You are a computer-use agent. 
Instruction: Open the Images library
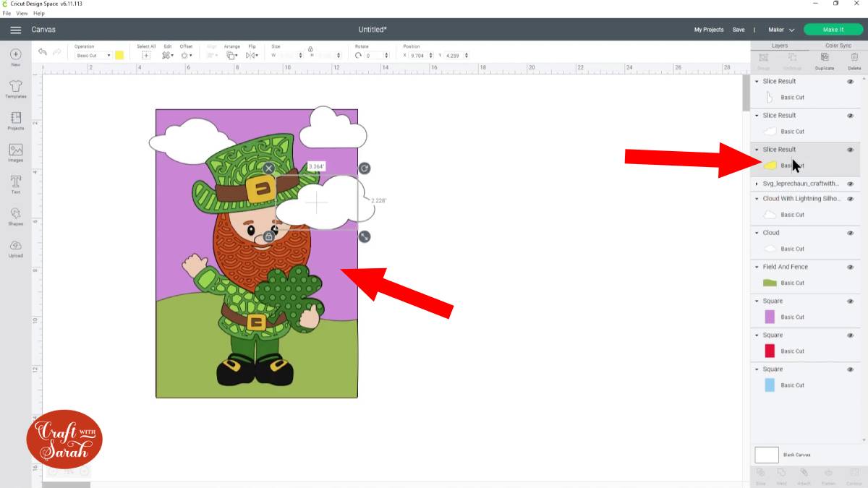click(16, 152)
